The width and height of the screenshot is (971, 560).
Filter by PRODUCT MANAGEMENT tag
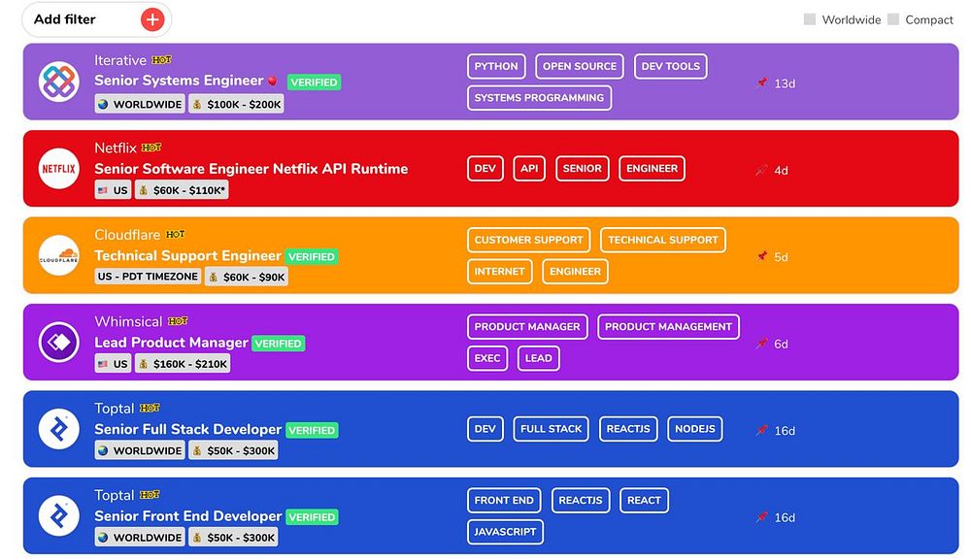pos(668,327)
